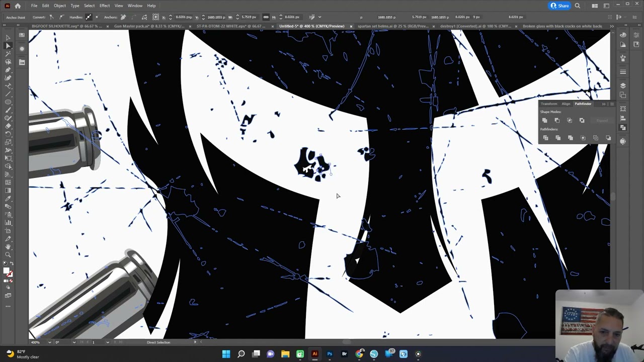Select the Paintbrush tool
This screenshot has width=644, height=362.
pyautogui.click(x=8, y=110)
